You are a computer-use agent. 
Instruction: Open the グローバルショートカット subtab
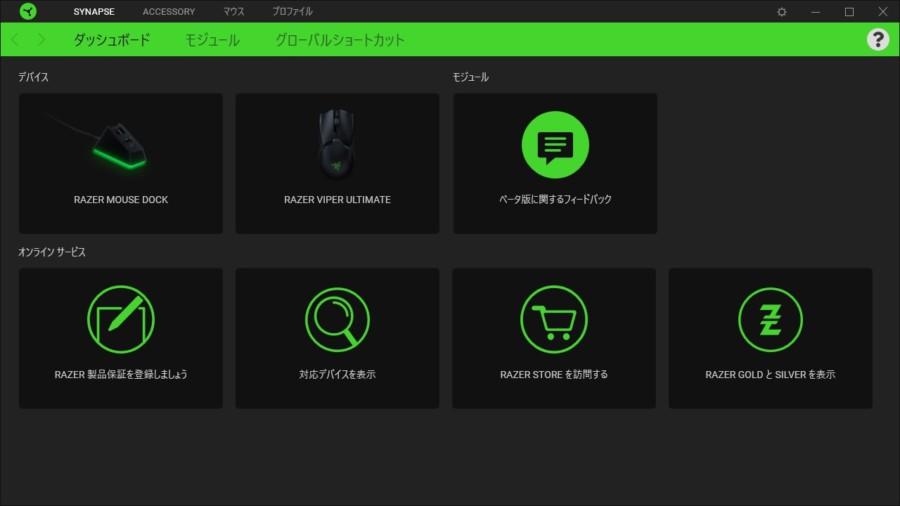(340, 40)
